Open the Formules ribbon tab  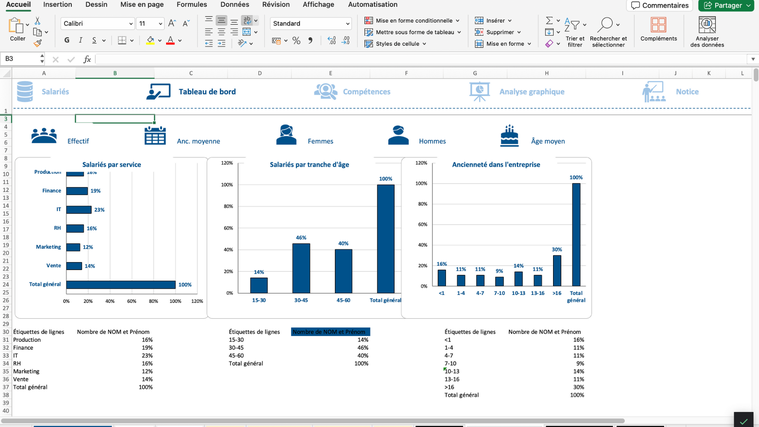tap(191, 5)
